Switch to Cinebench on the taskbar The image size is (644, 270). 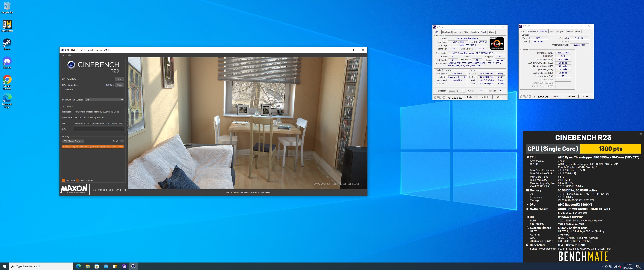pos(133,266)
